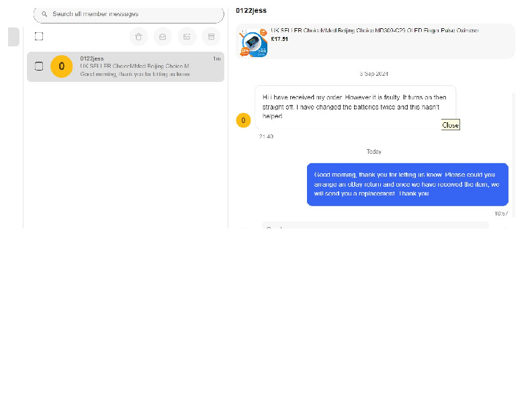Screen dimensions: 532x411
Task: Click the buyer's faulty order message bubble
Action: tap(355, 107)
